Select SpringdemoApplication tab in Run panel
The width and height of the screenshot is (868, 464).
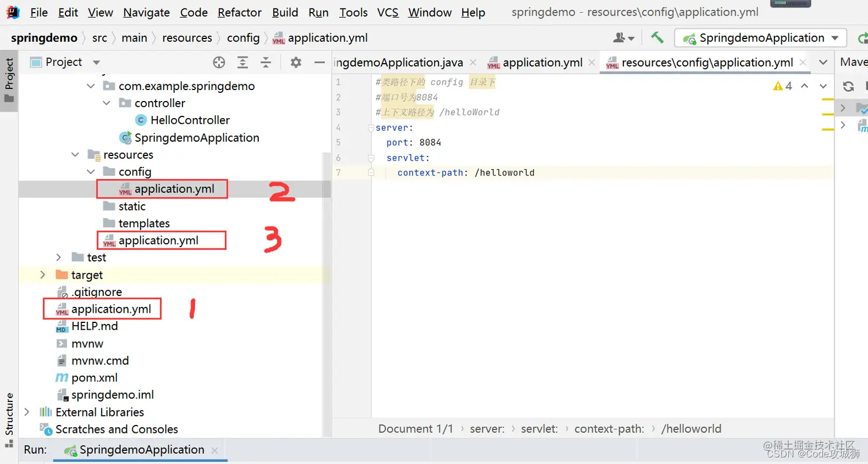pos(142,450)
